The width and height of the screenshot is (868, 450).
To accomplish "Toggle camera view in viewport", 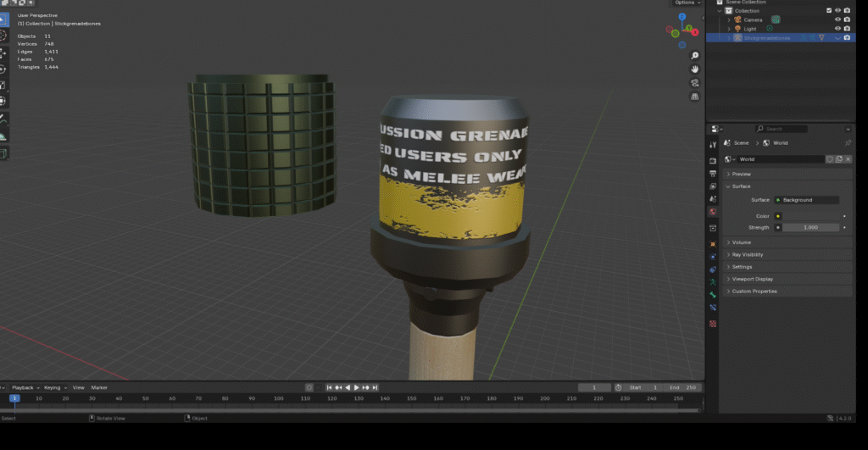I will point(695,83).
